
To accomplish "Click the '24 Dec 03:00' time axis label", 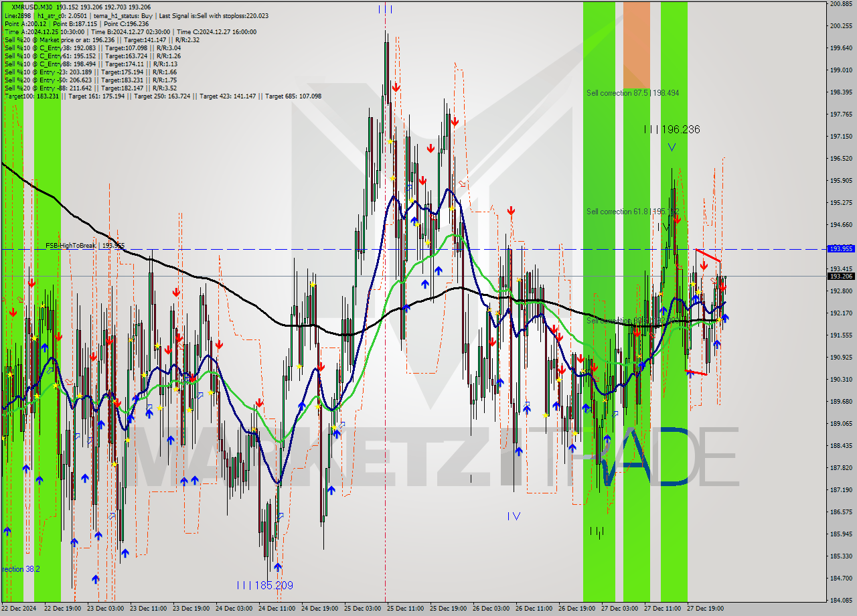I will (234, 609).
